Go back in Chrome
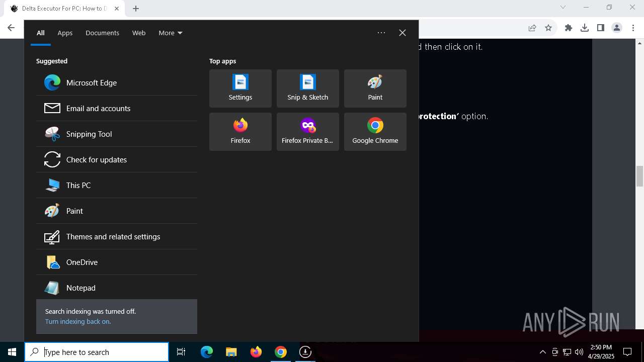This screenshot has width=644, height=362. click(11, 28)
